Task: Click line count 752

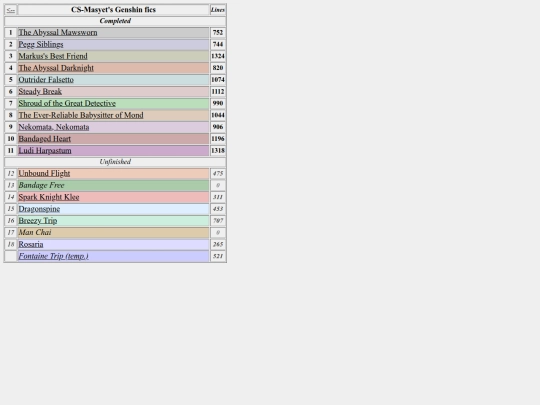Action: (x=218, y=32)
